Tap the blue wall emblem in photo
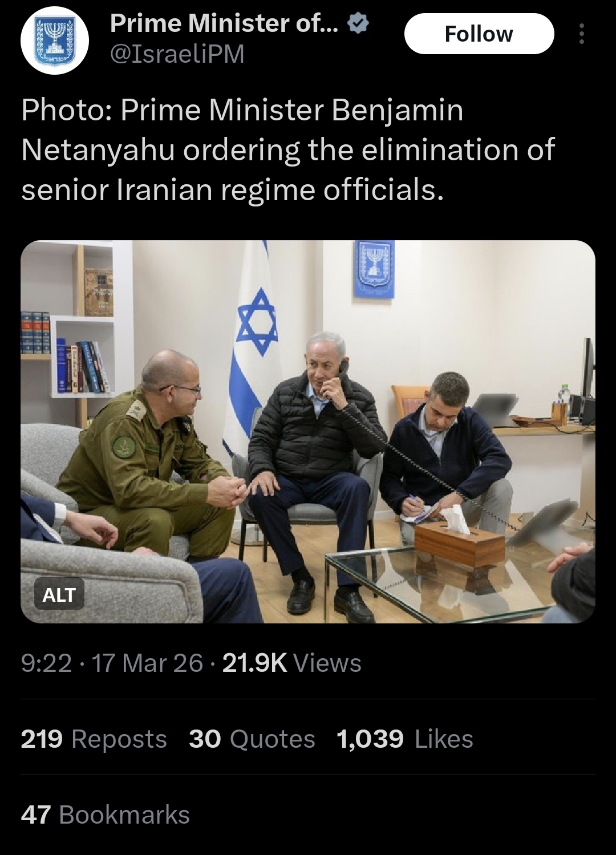Image resolution: width=616 pixels, height=855 pixels. (374, 269)
